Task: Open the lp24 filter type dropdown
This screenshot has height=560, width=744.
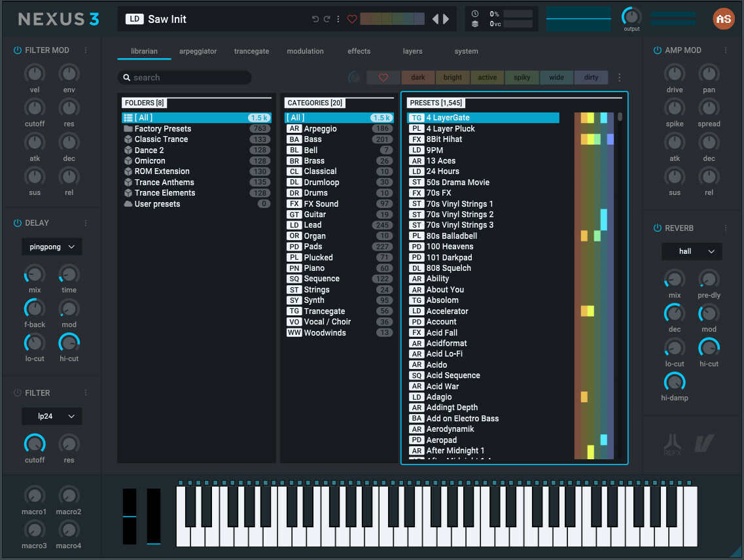Action: point(52,416)
